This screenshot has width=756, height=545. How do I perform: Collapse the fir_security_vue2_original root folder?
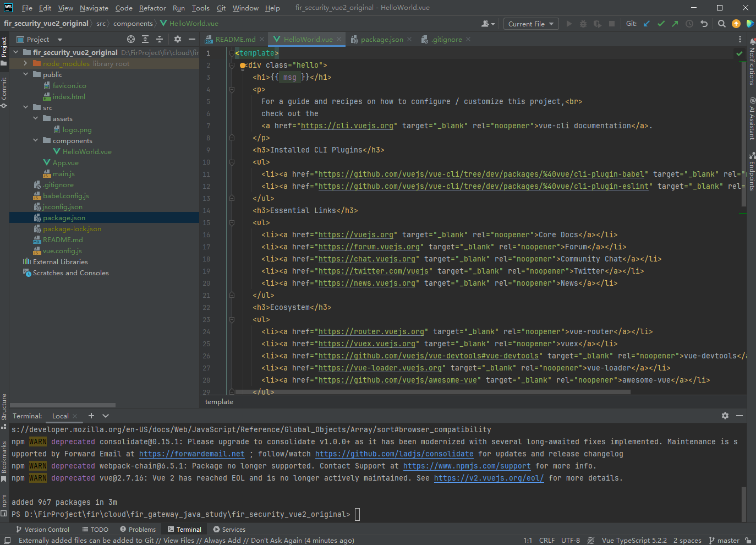click(x=15, y=52)
